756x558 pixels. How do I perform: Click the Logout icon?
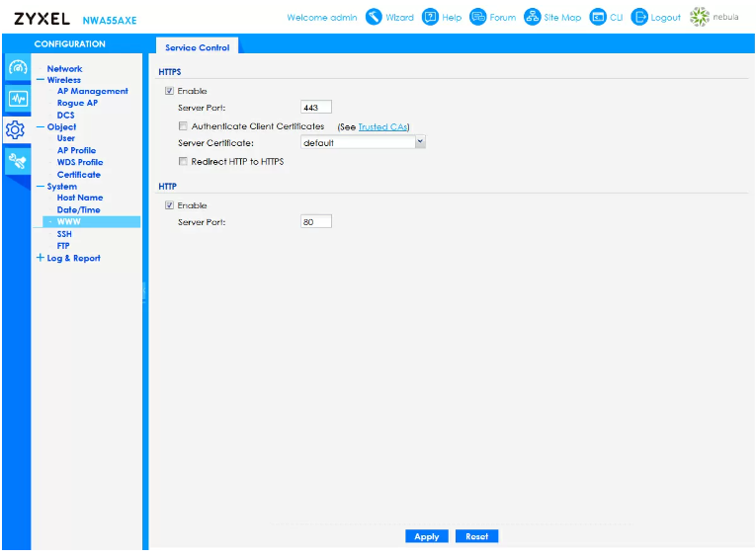click(639, 17)
